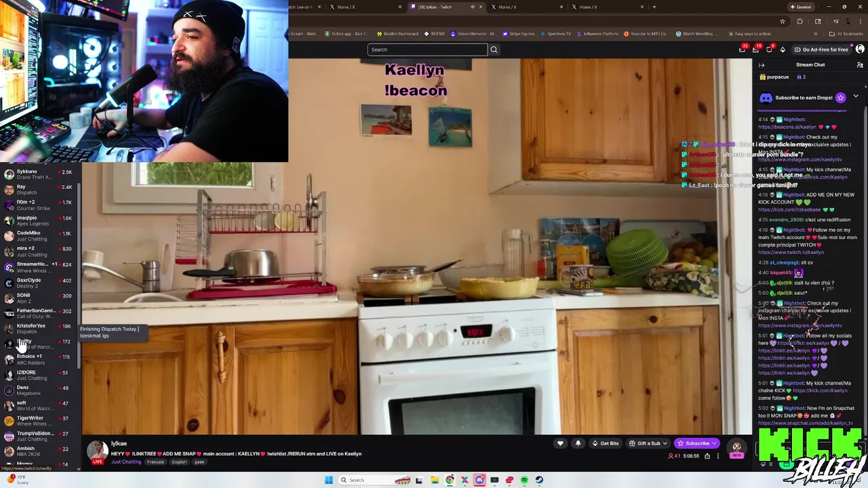Viewport: 868px width, 488px height.
Task: Click the share icon beside stream uptime
Action: pyautogui.click(x=707, y=456)
